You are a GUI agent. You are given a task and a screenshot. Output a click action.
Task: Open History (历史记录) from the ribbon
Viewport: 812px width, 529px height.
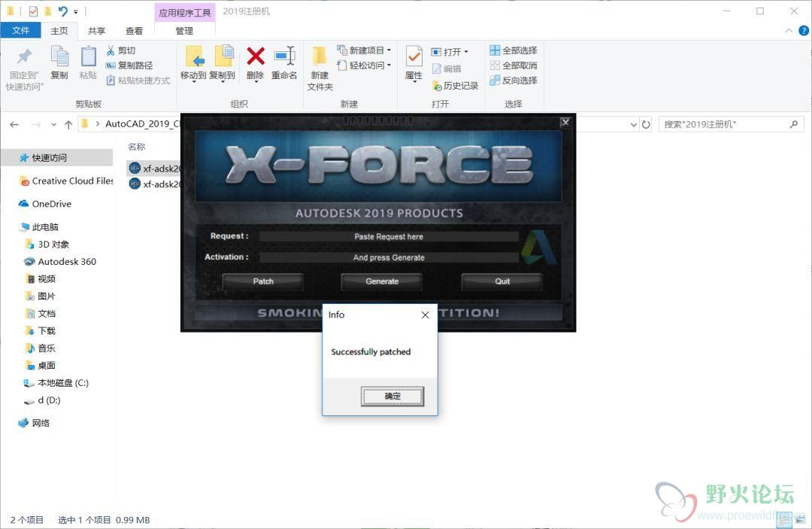tap(455, 86)
